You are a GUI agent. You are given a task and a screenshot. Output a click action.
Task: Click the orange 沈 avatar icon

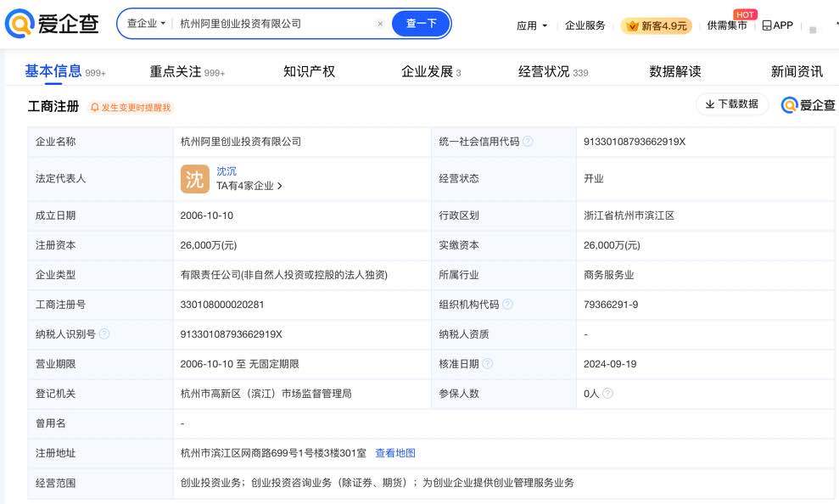[x=195, y=179]
